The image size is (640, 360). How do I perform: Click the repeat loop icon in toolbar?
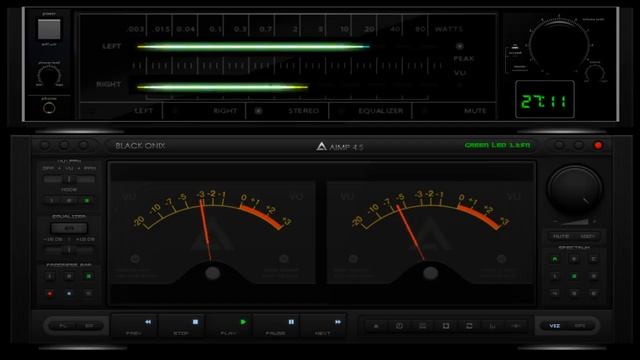tap(469, 326)
